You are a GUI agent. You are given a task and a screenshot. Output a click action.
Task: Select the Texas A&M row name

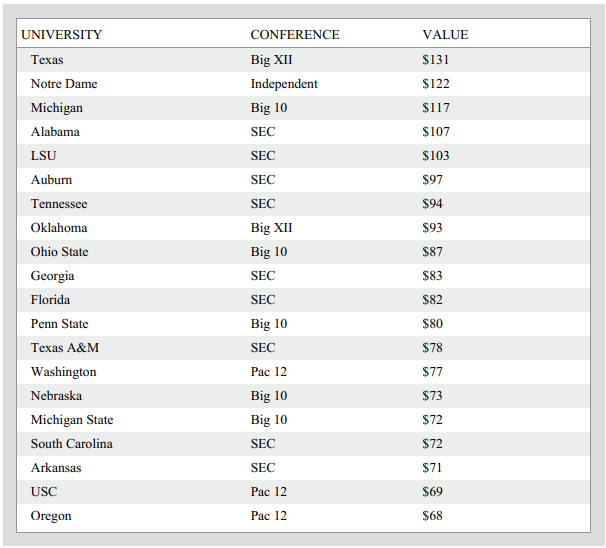(x=65, y=348)
